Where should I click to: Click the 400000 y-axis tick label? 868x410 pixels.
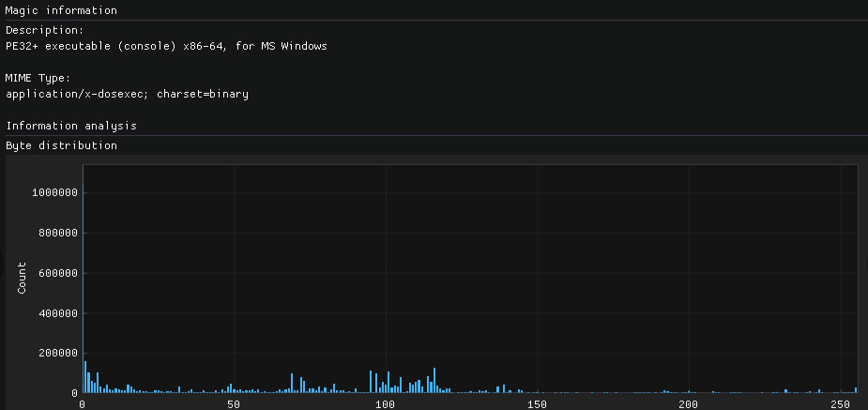(57, 313)
